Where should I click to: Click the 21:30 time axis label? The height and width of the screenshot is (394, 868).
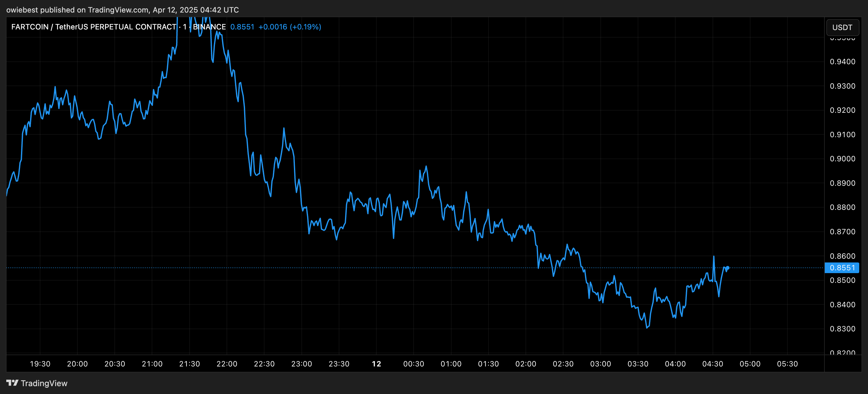click(x=189, y=364)
